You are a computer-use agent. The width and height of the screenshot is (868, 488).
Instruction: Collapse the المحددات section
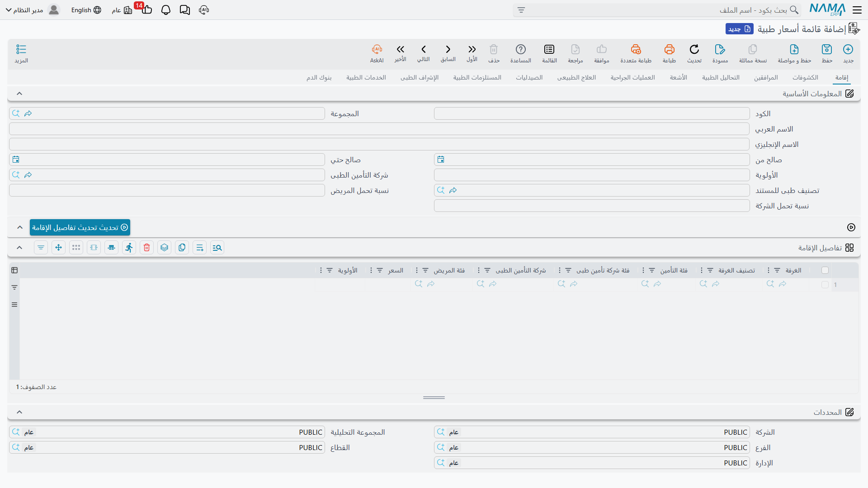point(19,412)
